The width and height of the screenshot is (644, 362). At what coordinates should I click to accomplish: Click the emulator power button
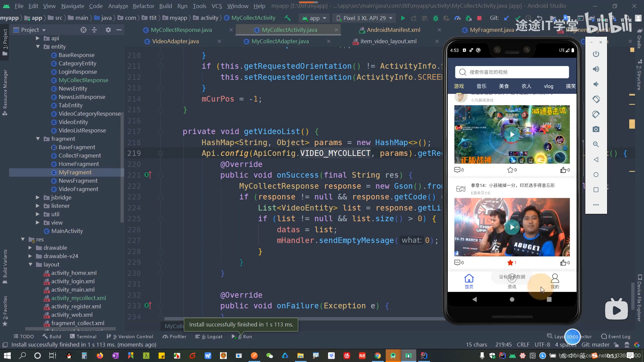596,54
